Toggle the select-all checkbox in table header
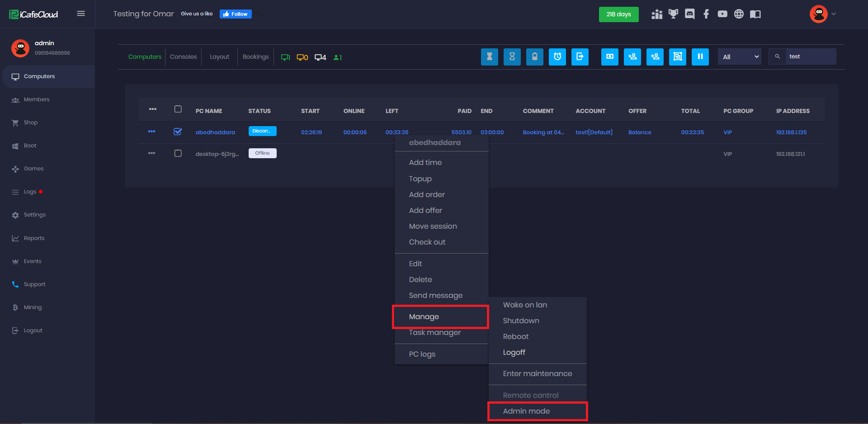Image resolution: width=868 pixels, height=424 pixels. coord(178,109)
